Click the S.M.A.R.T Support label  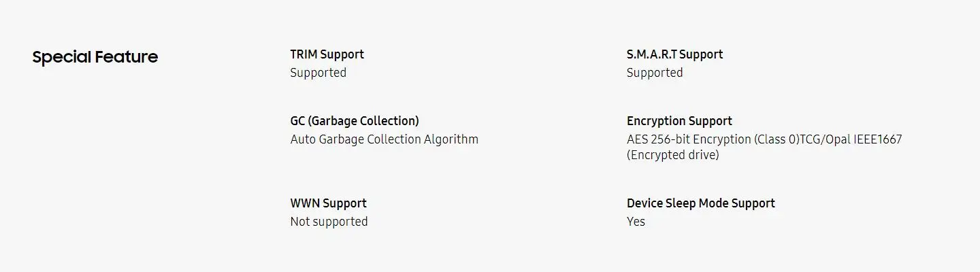(x=674, y=54)
